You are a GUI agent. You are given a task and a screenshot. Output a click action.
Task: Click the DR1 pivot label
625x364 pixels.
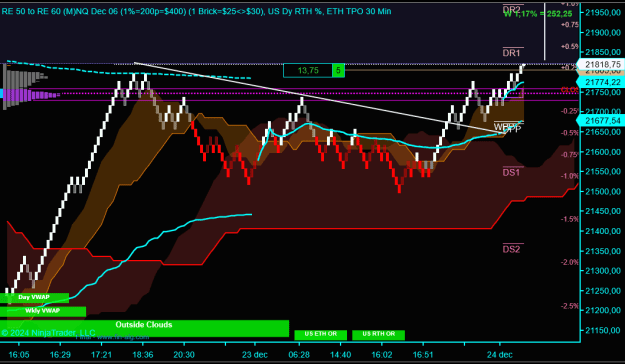[511, 53]
